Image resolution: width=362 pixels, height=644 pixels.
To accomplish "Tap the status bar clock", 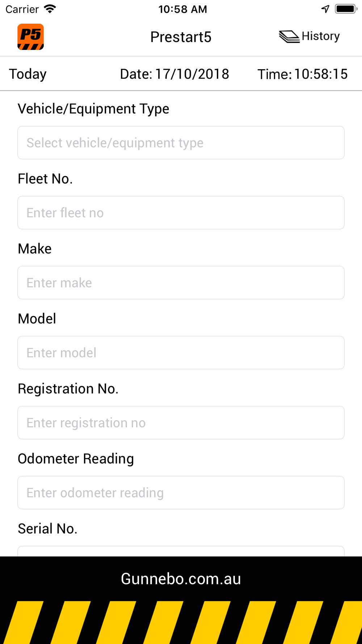I will pos(182,9).
